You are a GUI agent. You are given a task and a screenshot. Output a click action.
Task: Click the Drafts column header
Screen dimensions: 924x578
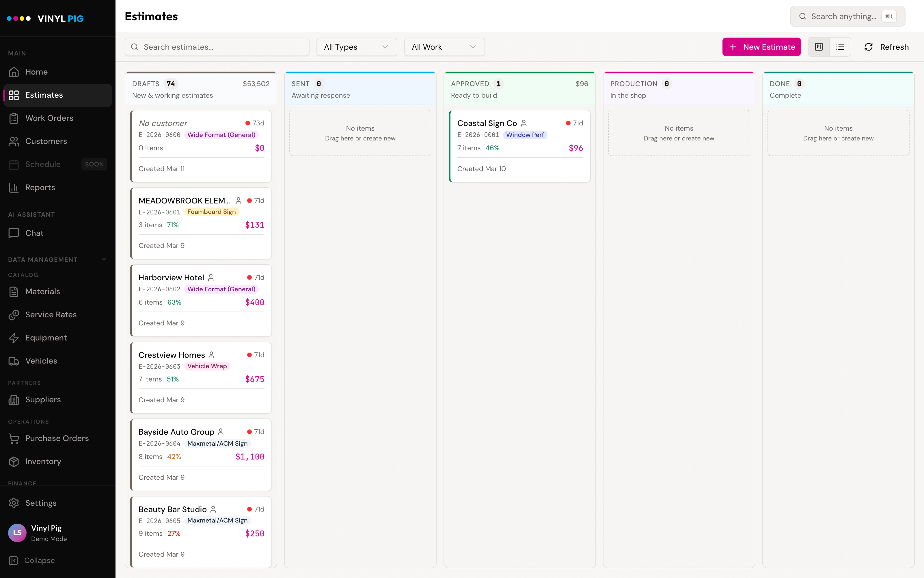201,89
